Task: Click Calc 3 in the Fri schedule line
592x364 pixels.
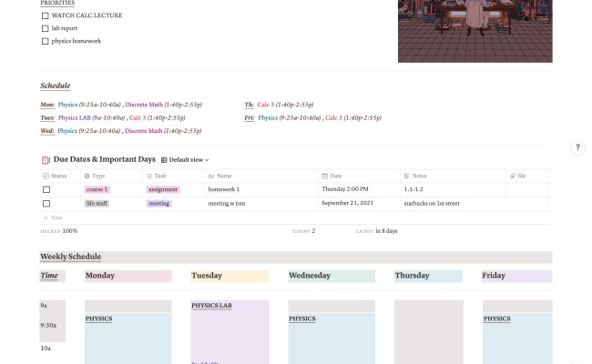Action: (x=333, y=118)
